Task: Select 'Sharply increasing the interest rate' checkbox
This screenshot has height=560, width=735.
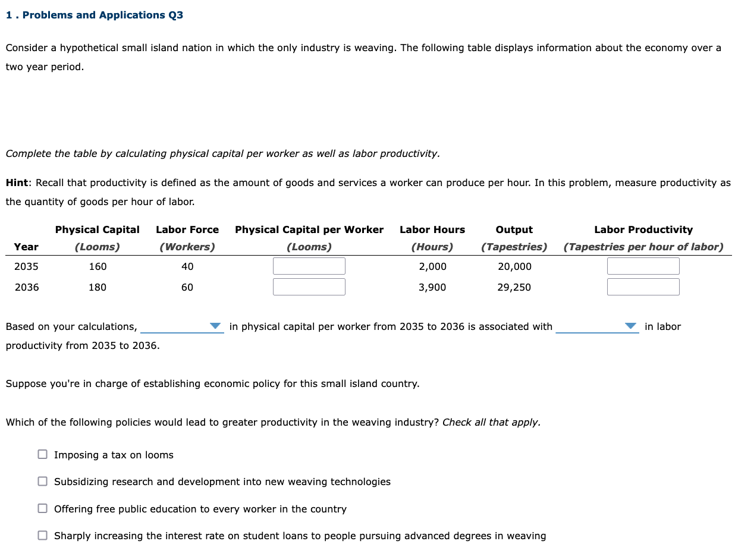Action: click(42, 535)
